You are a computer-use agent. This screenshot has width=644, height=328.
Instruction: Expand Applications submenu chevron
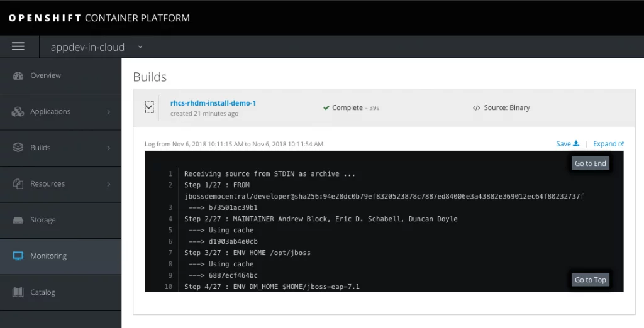pyautogui.click(x=109, y=112)
